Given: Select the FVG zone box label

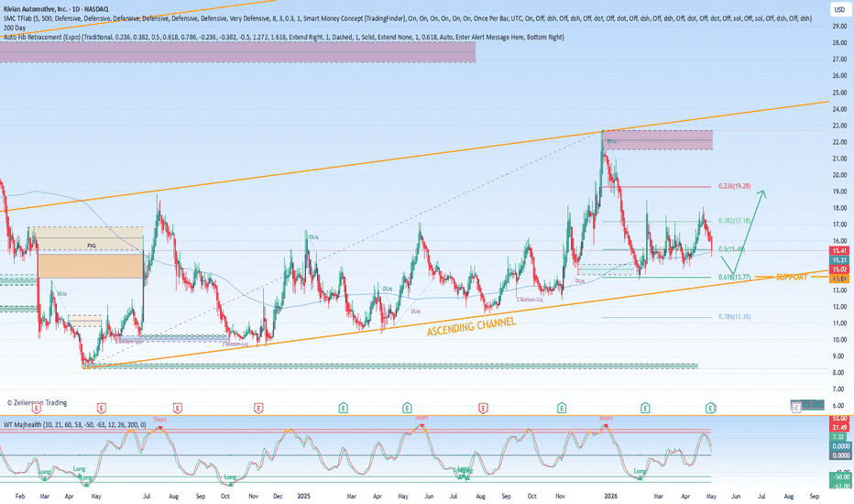Looking at the screenshot, I should 92,246.
